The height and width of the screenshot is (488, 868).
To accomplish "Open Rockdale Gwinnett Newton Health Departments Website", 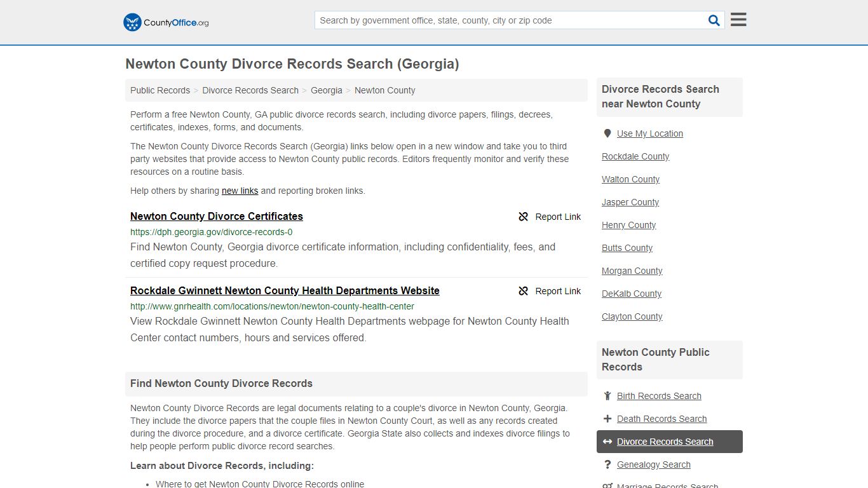I will click(x=285, y=290).
